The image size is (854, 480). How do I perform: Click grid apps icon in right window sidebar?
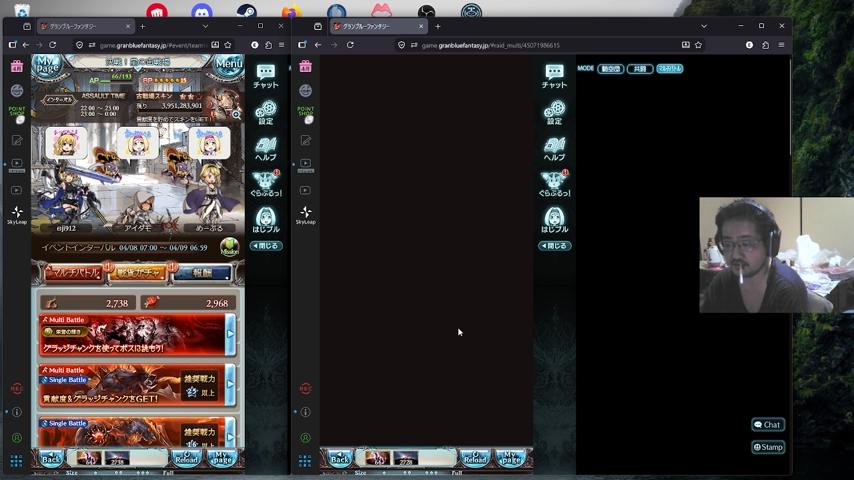coord(305,461)
